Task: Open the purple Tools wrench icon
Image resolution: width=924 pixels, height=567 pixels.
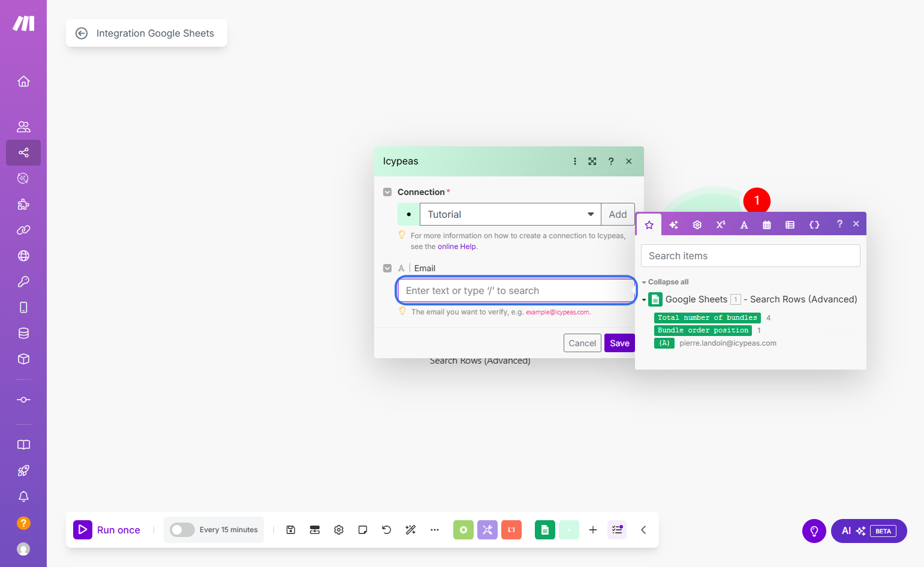Action: [x=487, y=530]
